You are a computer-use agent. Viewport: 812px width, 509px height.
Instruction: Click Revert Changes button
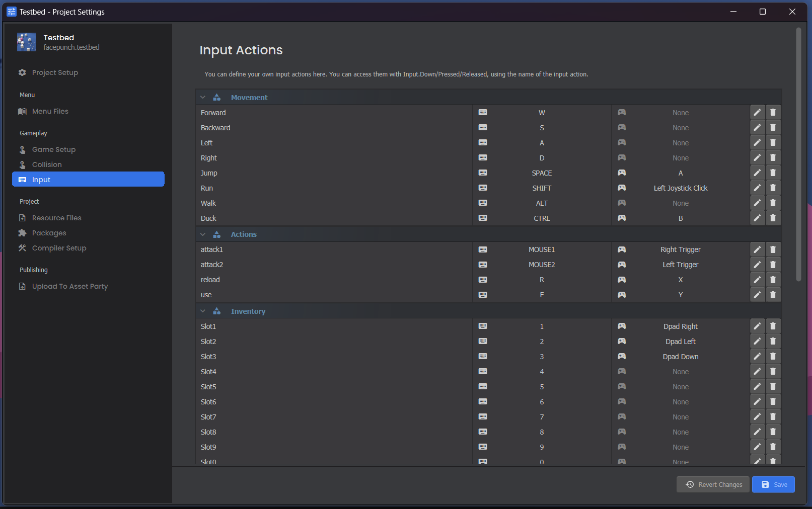[713, 484]
